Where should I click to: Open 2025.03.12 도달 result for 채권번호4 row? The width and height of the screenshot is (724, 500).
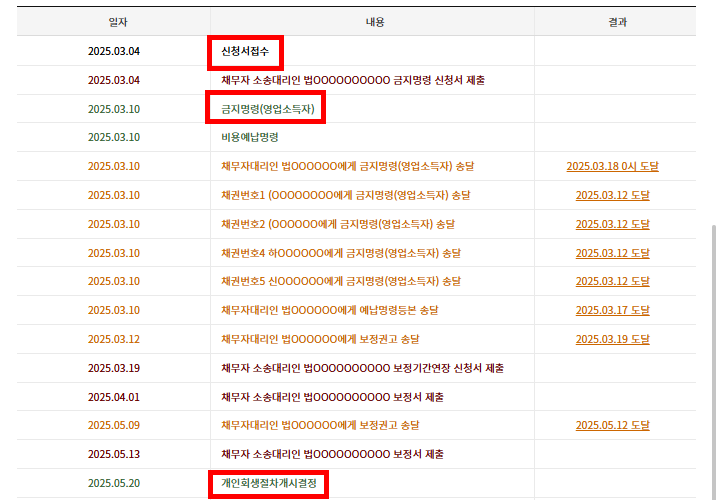612,253
